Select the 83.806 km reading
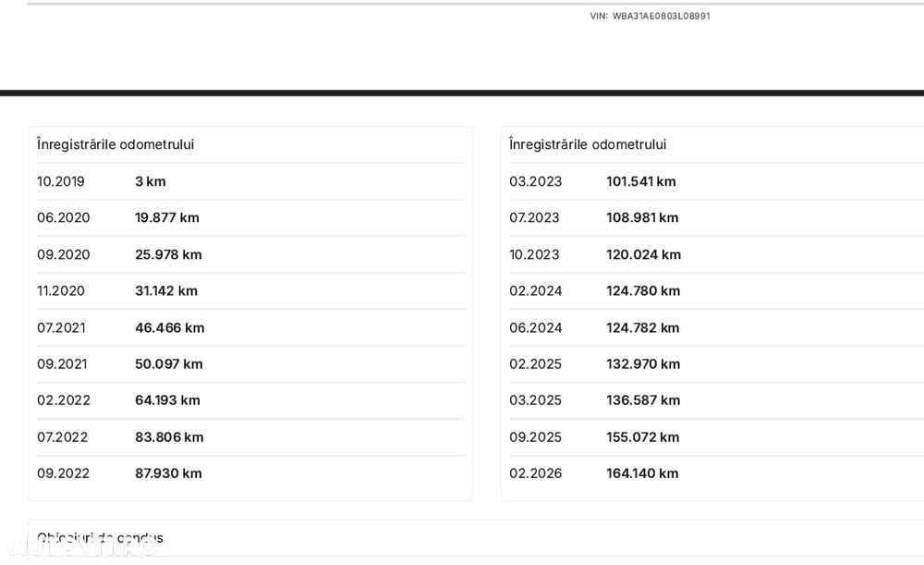Screen dimensions: 924x565 [x=169, y=437]
